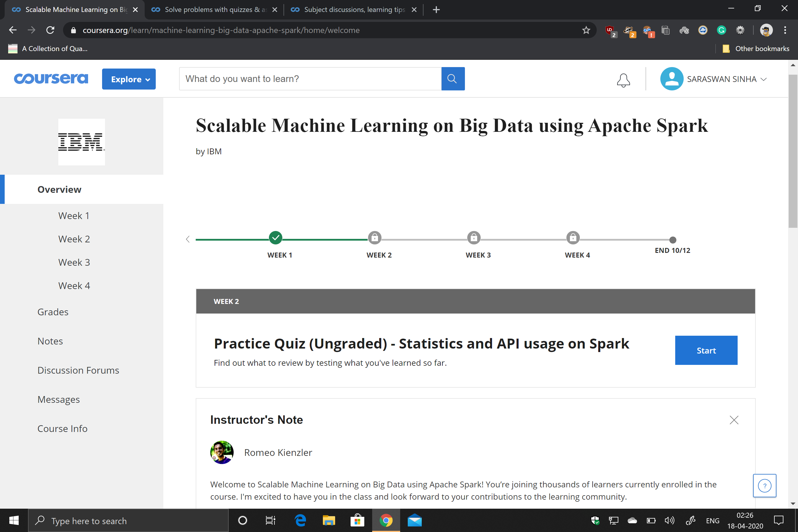This screenshot has height=532, width=798.
Task: Open Messages in the sidebar
Action: 59,399
